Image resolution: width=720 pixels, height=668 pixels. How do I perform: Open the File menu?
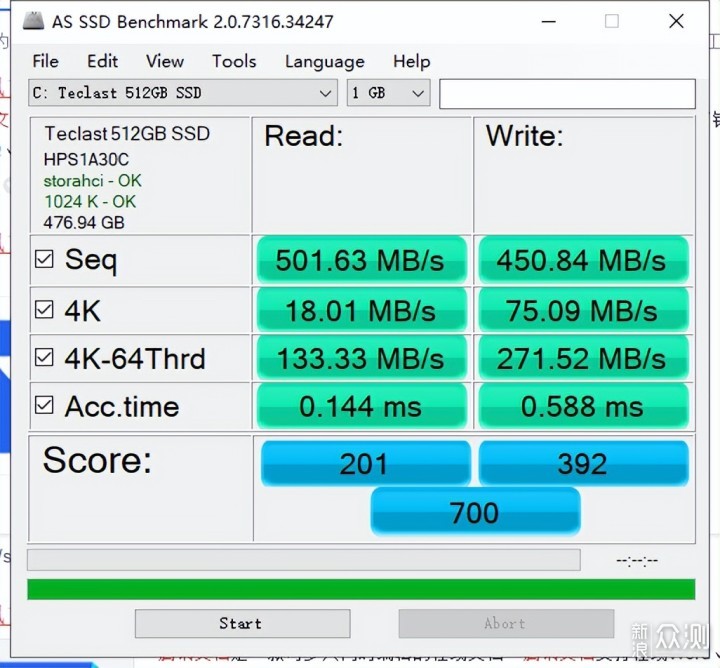[x=45, y=61]
